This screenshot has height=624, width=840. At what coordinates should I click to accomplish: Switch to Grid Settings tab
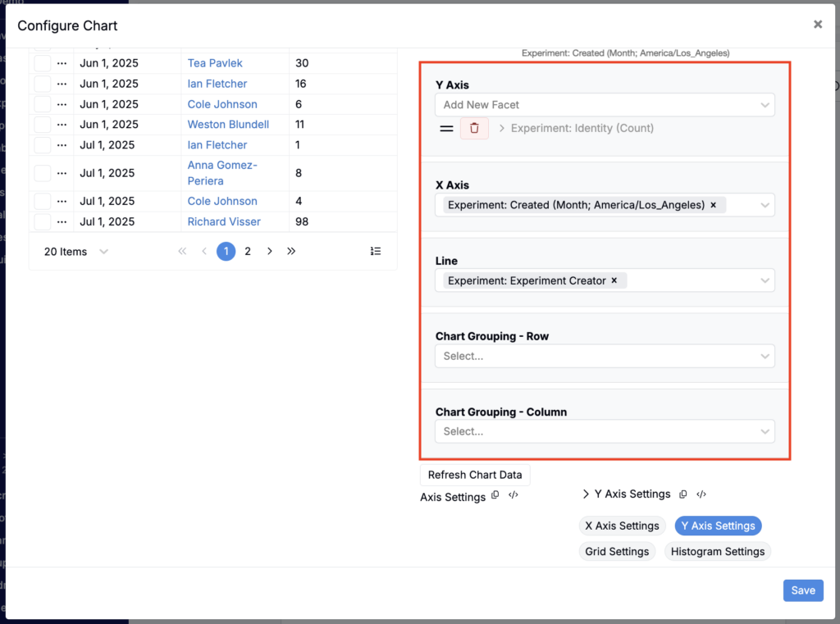(617, 552)
